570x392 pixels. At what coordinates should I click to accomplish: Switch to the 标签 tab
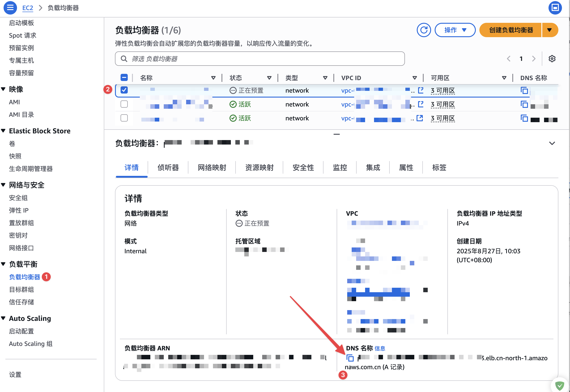click(x=439, y=168)
